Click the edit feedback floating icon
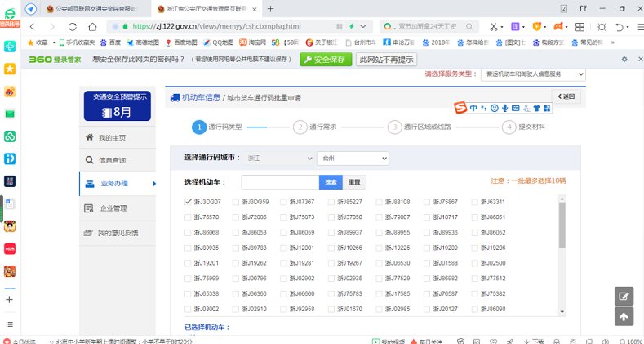This screenshot has width=644, height=344. pyautogui.click(x=624, y=297)
